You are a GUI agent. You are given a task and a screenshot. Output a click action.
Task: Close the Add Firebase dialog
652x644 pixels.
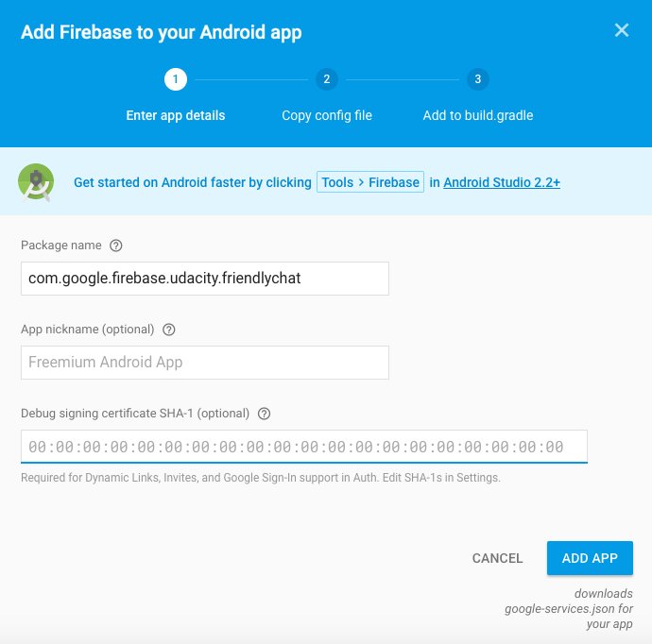click(622, 30)
